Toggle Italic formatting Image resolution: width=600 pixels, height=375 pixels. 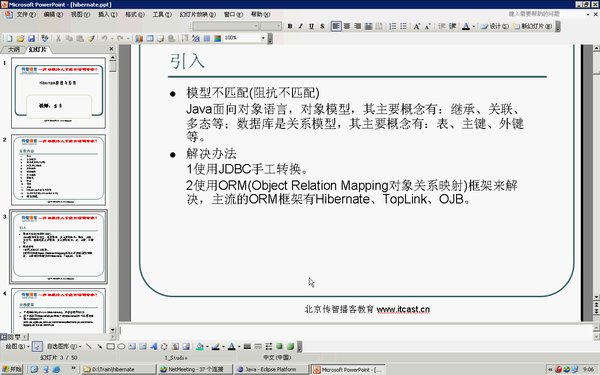click(x=300, y=26)
